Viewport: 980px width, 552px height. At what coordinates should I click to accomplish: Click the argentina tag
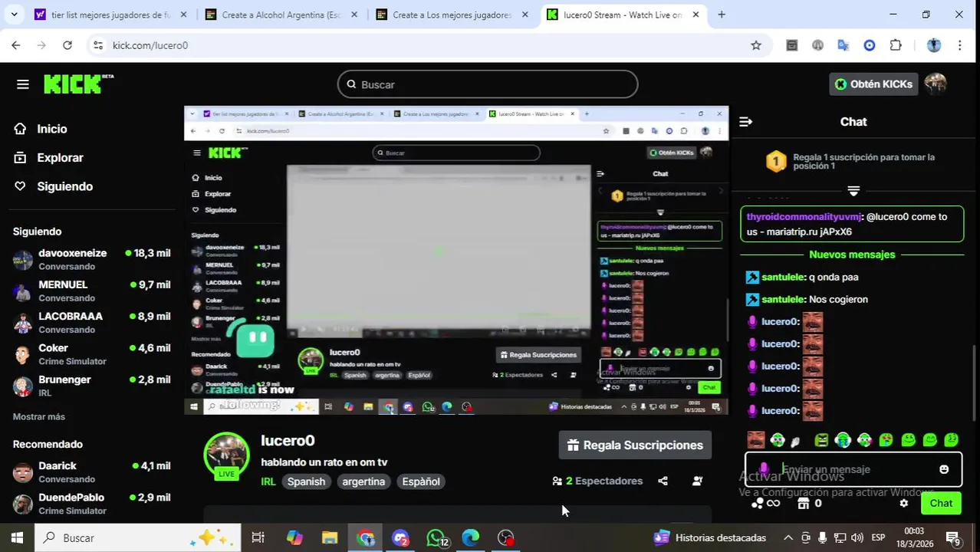coord(363,481)
